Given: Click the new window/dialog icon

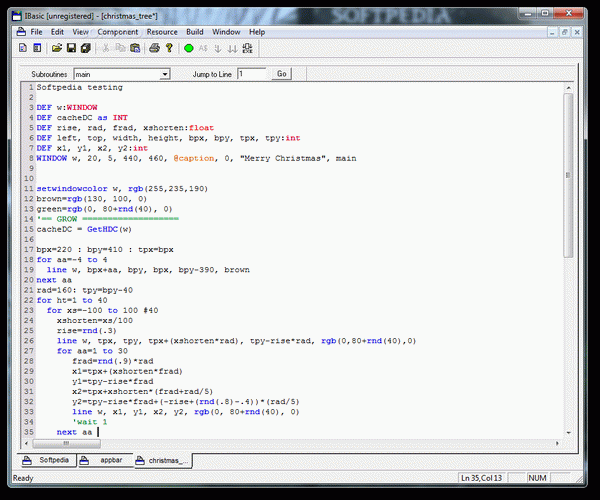Looking at the screenshot, I should [37, 48].
